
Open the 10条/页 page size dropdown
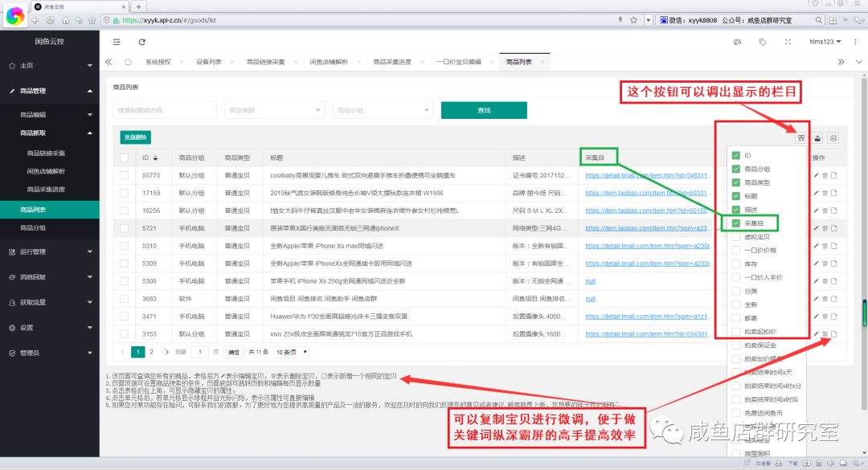[x=291, y=352]
